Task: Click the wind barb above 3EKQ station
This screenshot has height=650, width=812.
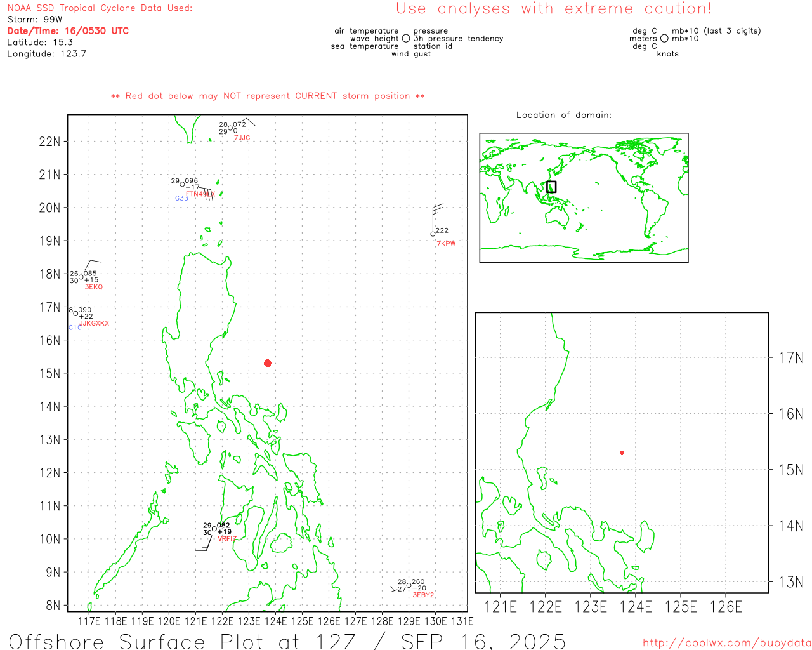Action: point(92,267)
